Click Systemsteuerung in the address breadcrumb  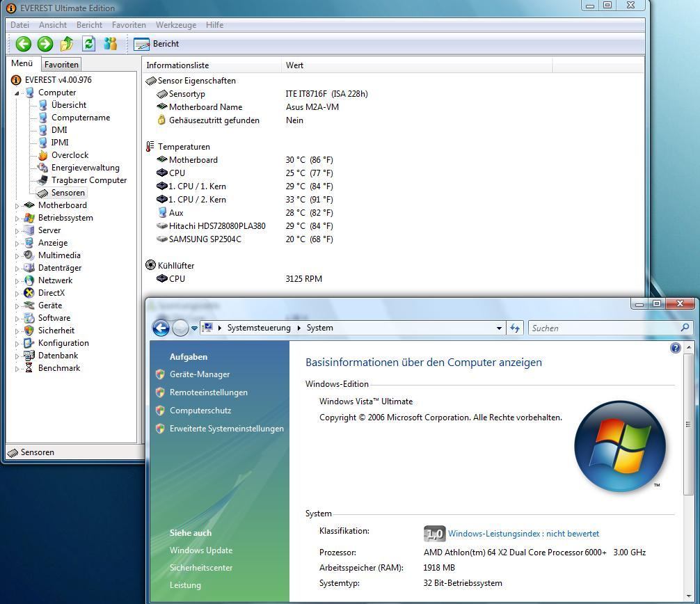click(x=259, y=328)
